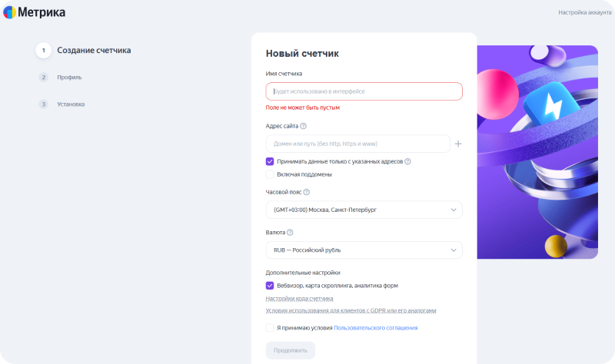Open the Пользовательского соглашения link
This screenshot has height=364, width=615.
375,328
